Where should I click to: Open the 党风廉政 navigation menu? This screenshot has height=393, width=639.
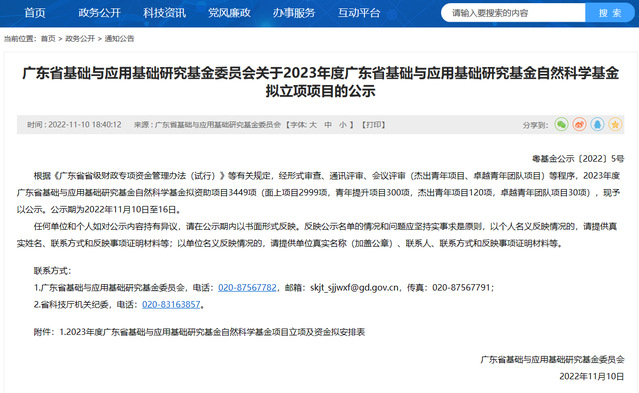point(229,13)
